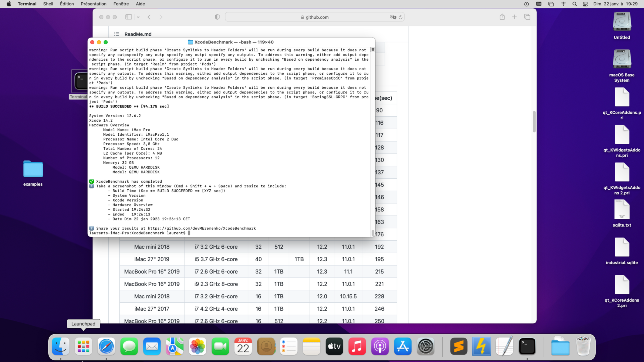Click Safari translate icon in address bar
644x362 pixels.
tap(393, 17)
